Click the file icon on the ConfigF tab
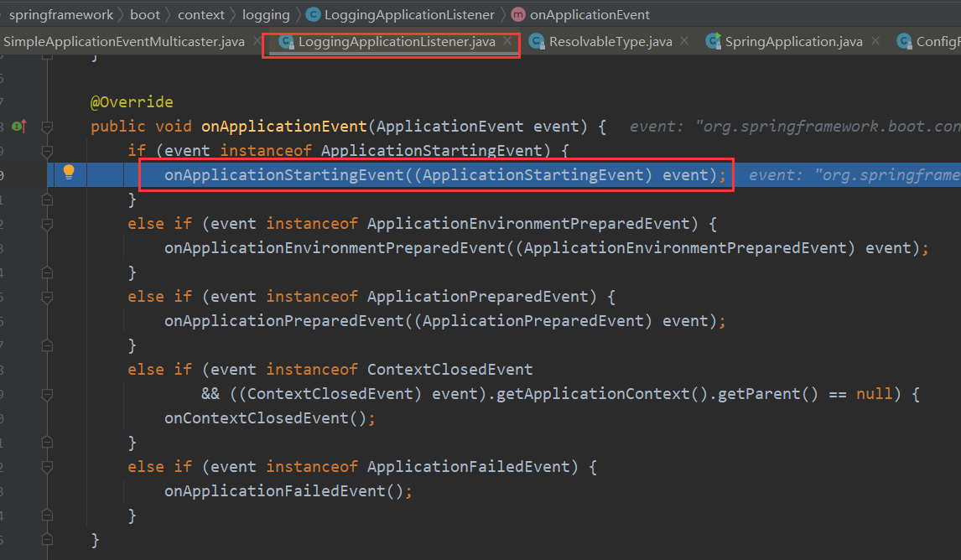 [x=905, y=40]
